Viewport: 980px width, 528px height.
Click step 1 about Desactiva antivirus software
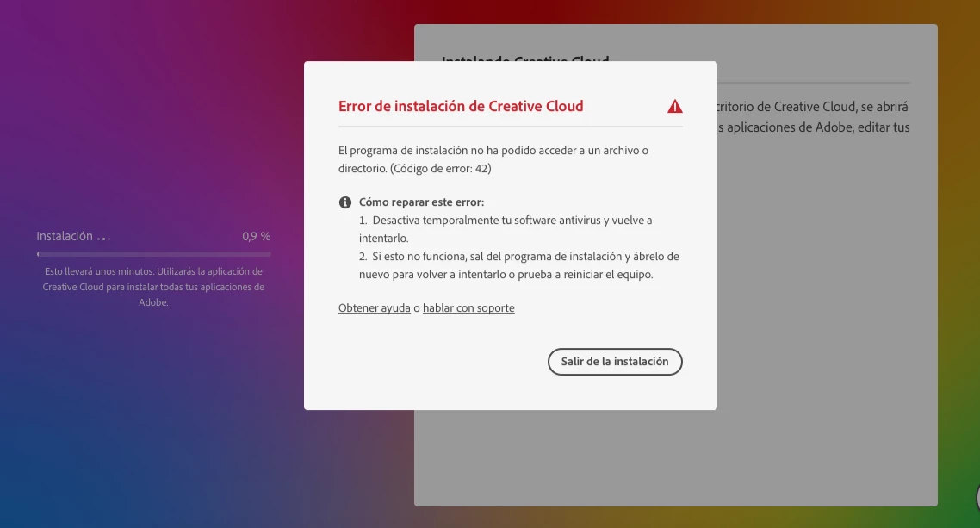[x=506, y=229]
